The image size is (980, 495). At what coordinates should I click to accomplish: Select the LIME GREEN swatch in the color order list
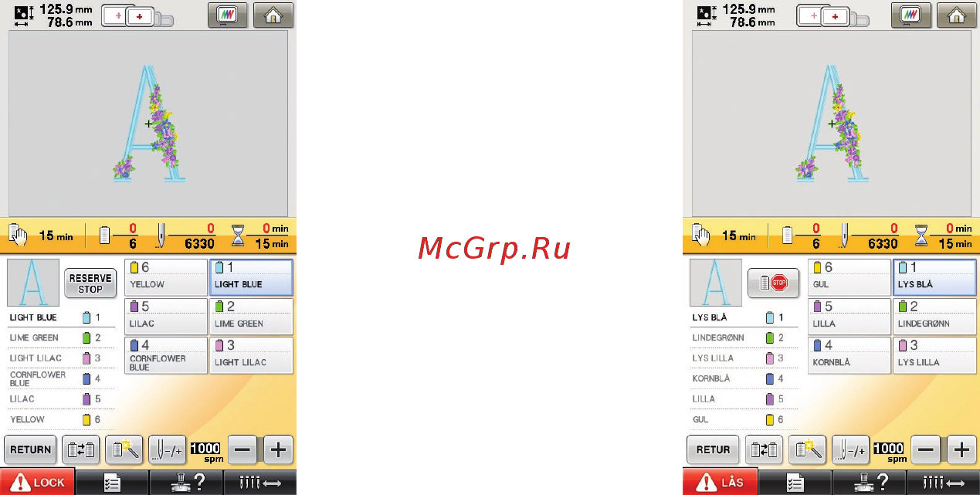[86, 337]
